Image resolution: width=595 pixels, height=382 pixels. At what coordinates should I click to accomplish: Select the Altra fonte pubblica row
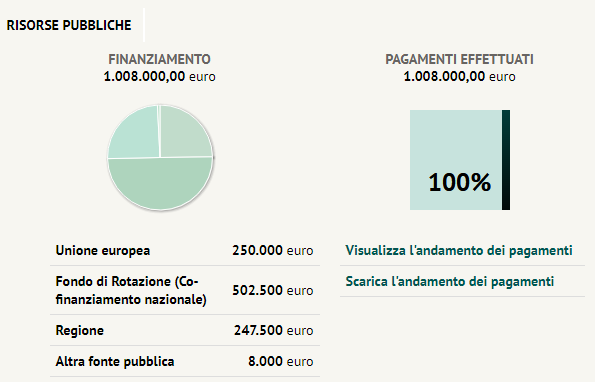point(185,361)
